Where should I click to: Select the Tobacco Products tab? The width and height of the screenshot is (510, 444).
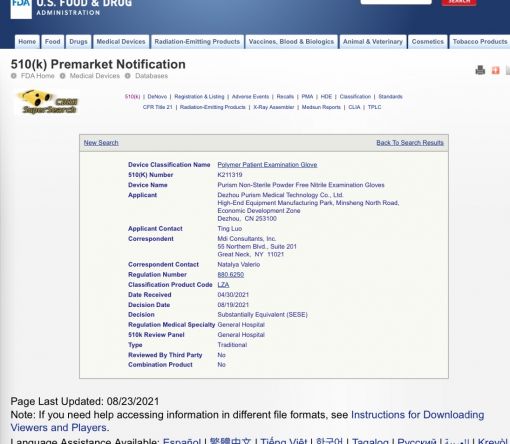[x=480, y=42]
